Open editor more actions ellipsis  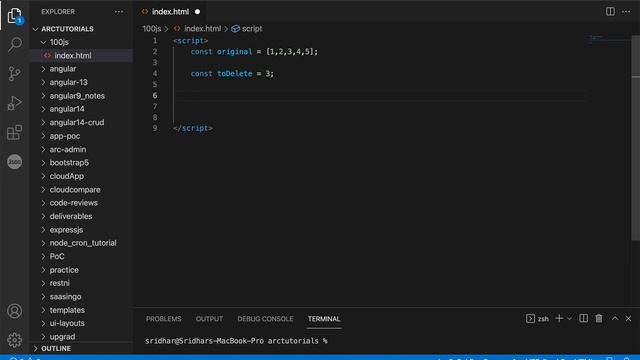tap(626, 11)
